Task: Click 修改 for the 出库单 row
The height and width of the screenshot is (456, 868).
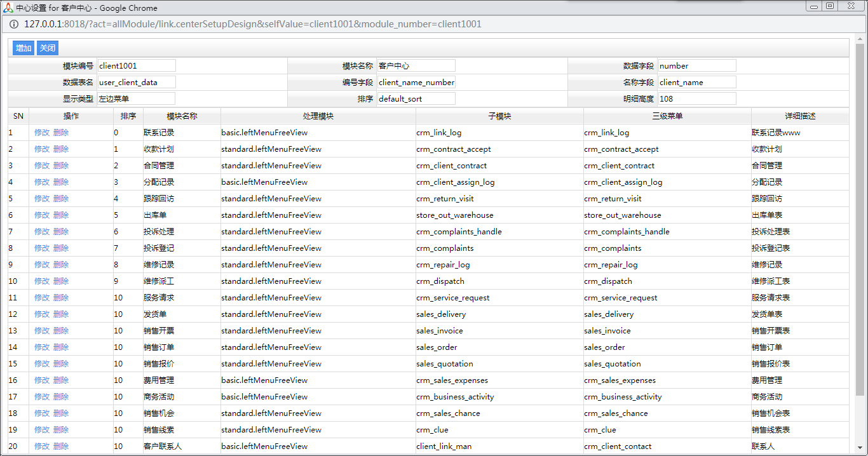Action: tap(42, 215)
